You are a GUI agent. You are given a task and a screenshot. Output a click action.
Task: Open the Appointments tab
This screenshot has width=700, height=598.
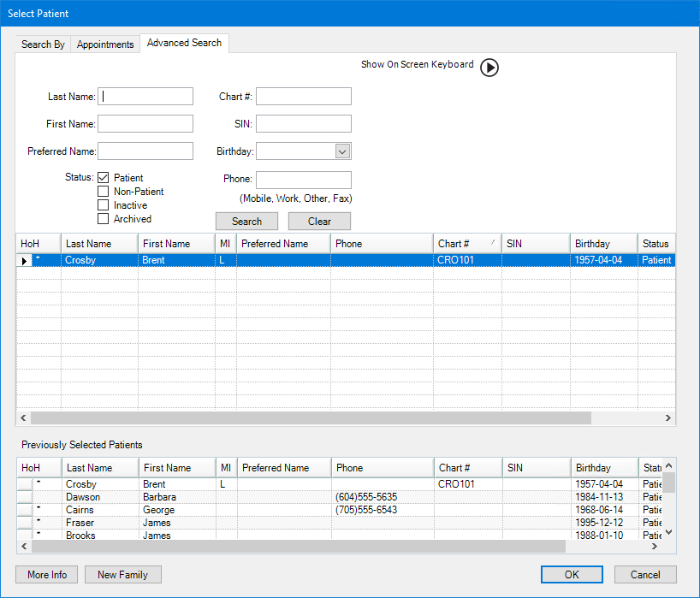pos(105,44)
